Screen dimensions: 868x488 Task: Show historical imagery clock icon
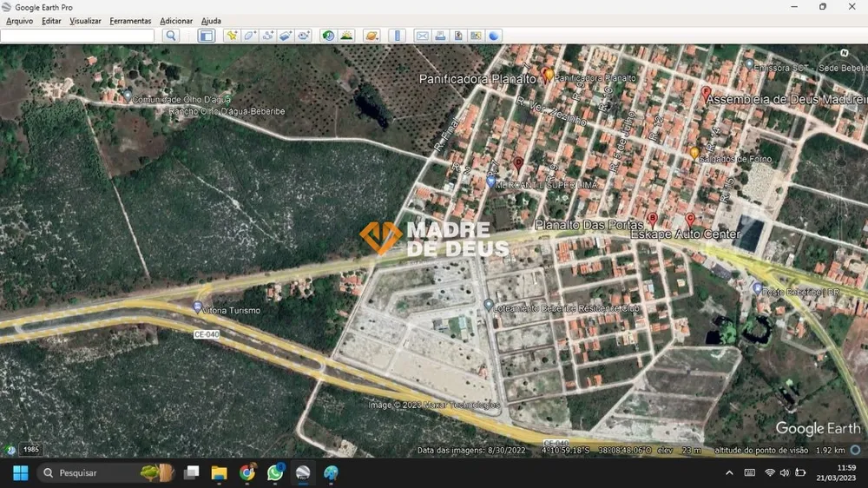[328, 36]
